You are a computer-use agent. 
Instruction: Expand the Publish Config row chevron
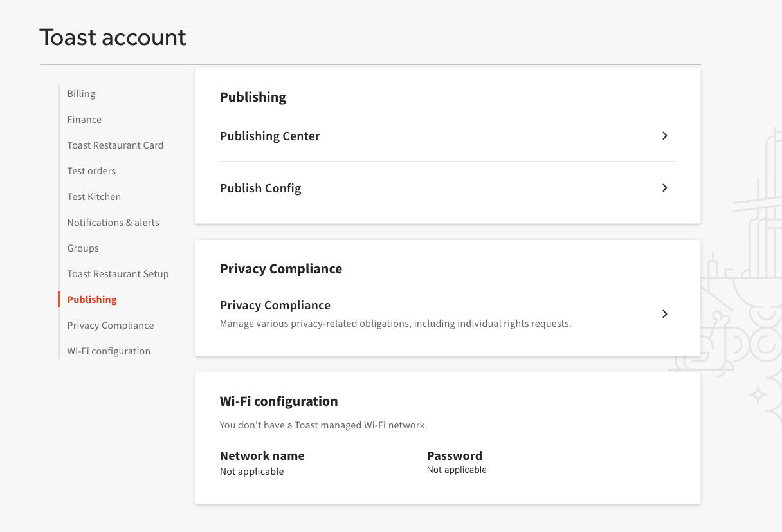tap(664, 188)
